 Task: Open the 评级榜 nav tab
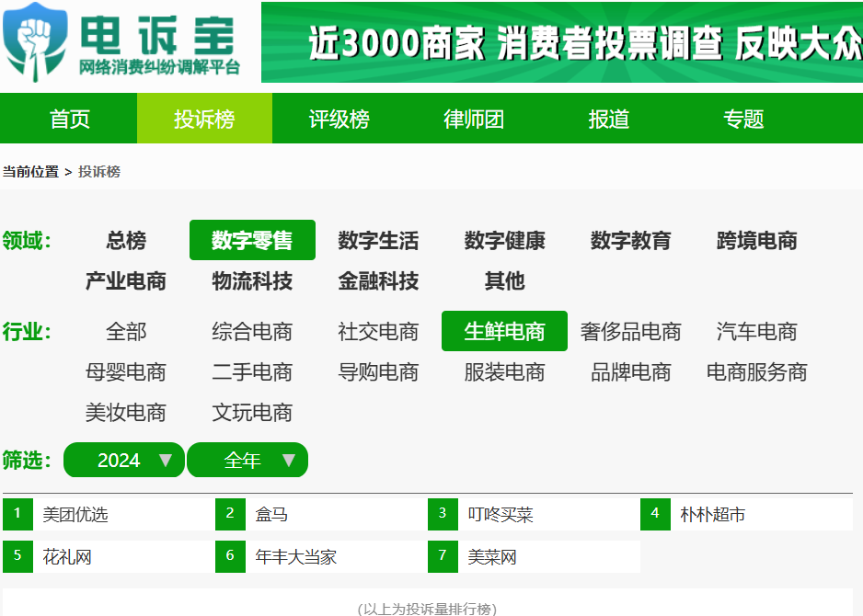pos(339,119)
